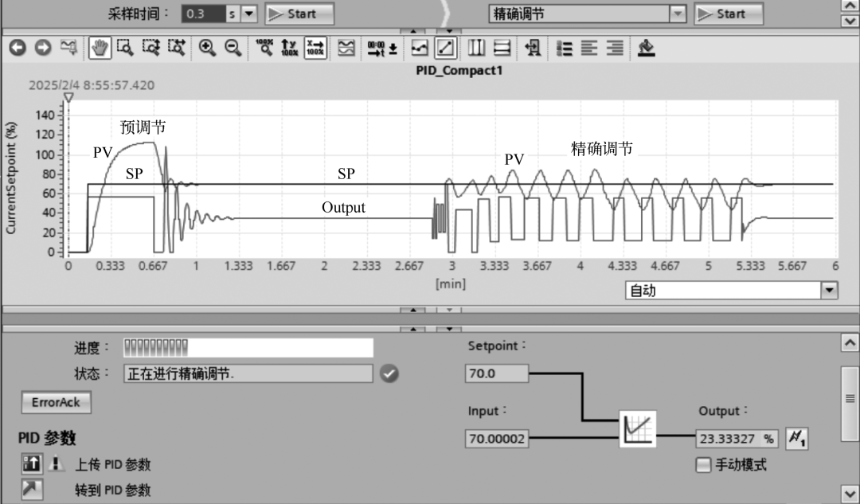Toggle the interpolated line display

pos(445,48)
